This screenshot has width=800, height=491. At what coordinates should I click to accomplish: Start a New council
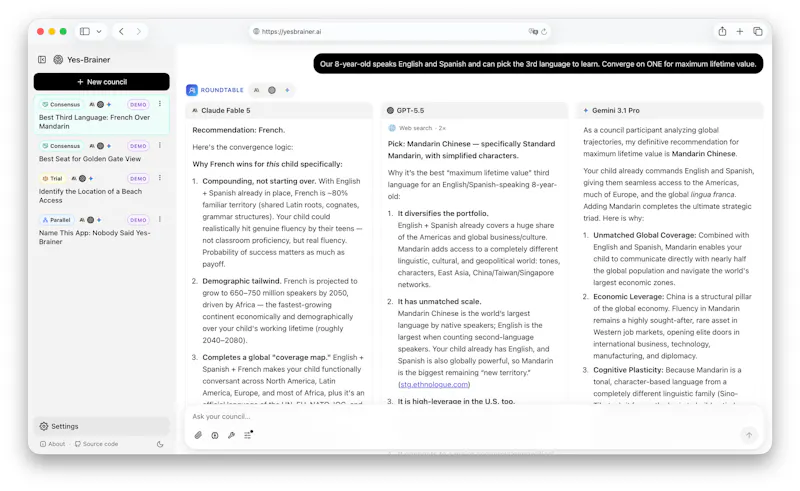102,82
